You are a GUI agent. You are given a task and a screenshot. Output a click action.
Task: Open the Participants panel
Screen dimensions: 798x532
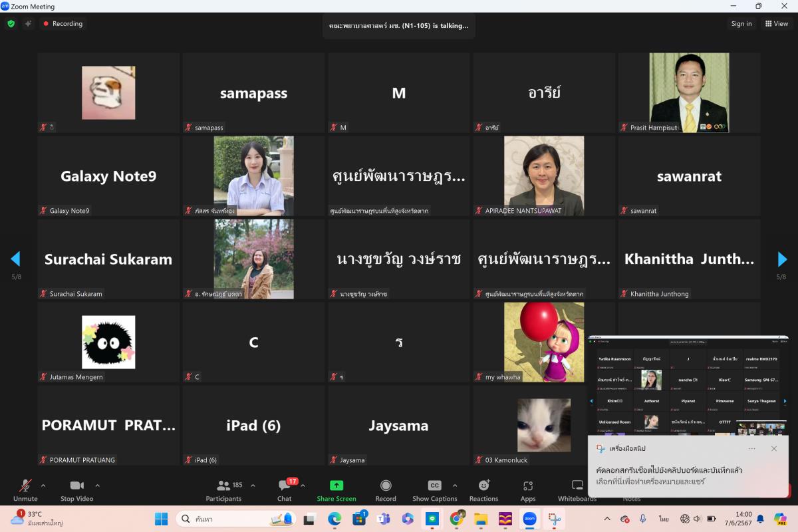coord(224,489)
